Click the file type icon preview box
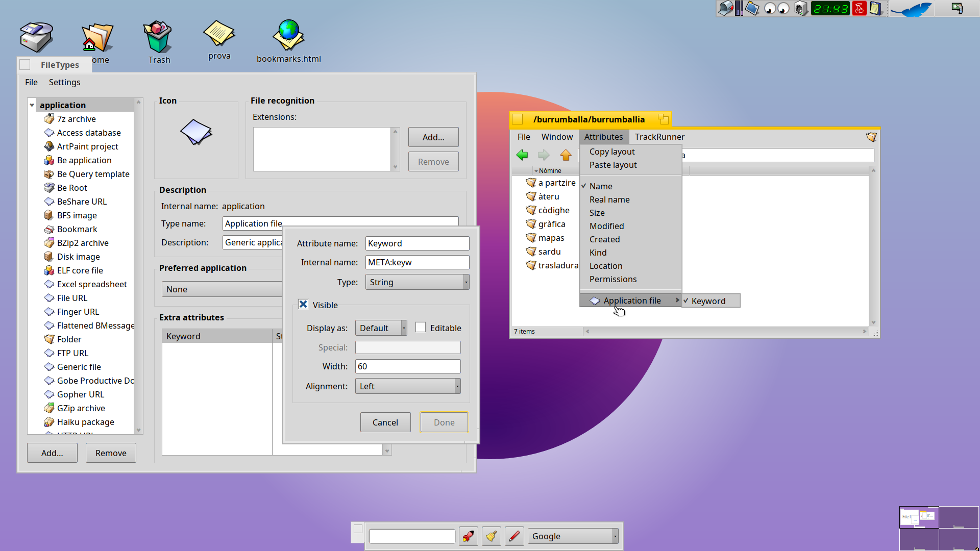This screenshot has width=980, height=551. click(x=196, y=133)
